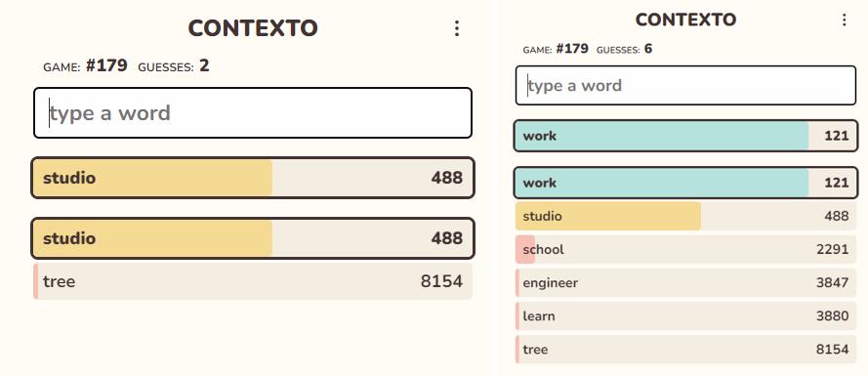The image size is (868, 376).
Task: Click the latest-guess work bar just below the right input
Action: point(685,136)
